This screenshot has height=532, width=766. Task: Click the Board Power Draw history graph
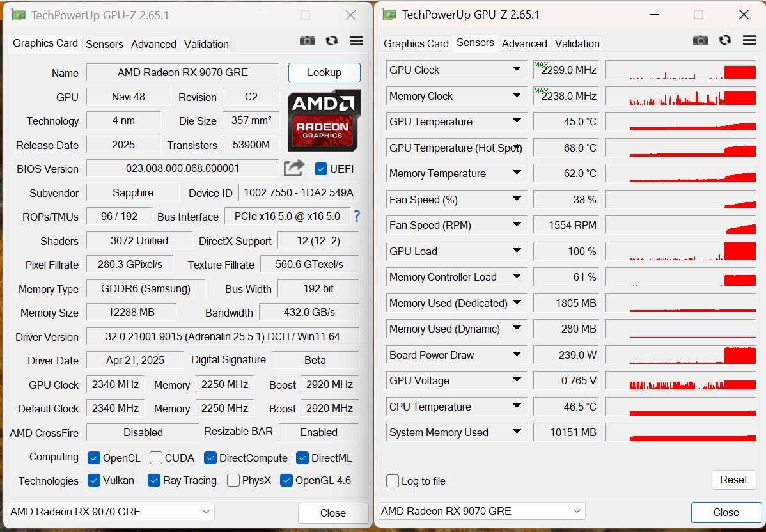(x=680, y=355)
